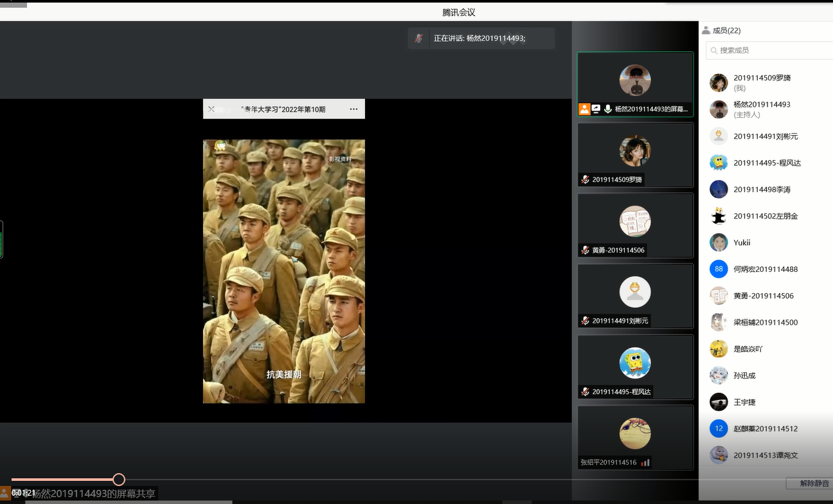This screenshot has width=833, height=504.
Task: Click avatar of 杨然2019114493 in member list
Action: 719,109
